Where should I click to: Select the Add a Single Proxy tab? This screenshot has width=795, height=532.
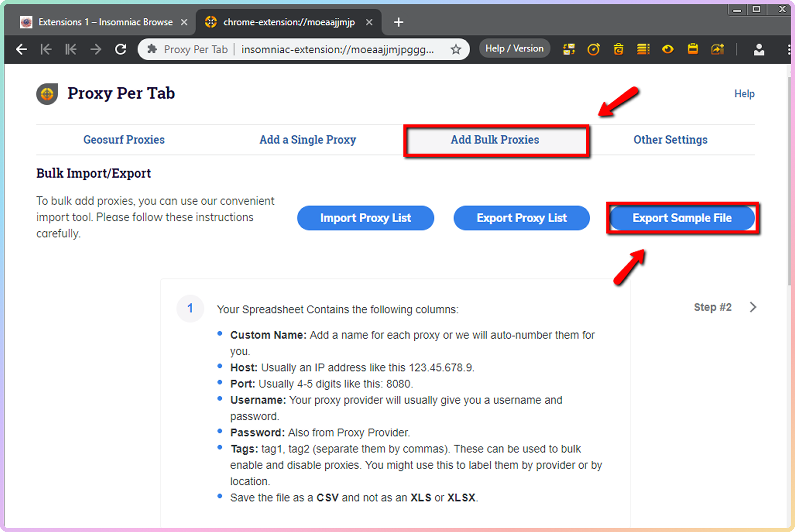[307, 140]
